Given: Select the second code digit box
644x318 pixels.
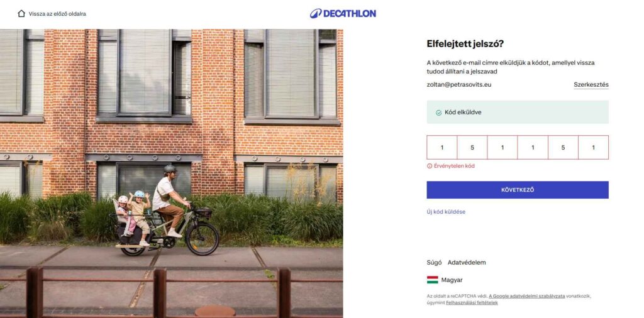Looking at the screenshot, I should [x=472, y=148].
